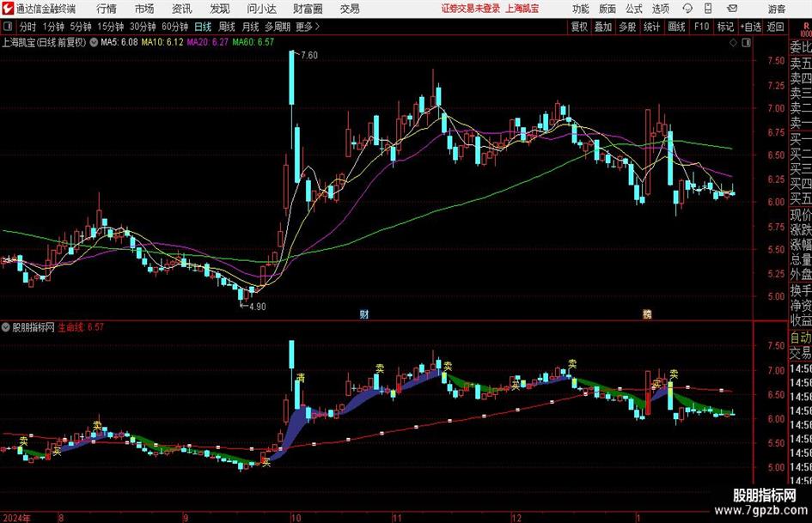Click the 画线 drawing tools button
Screen dimensions: 812x523
(x=676, y=27)
